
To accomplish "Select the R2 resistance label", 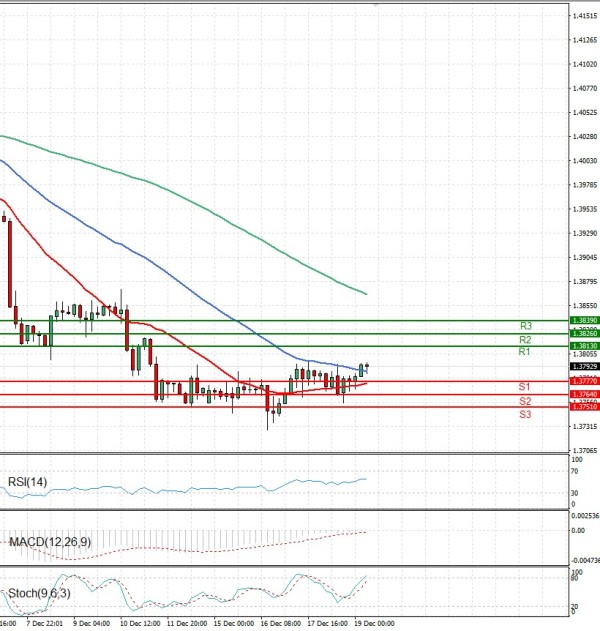I will click(x=525, y=340).
